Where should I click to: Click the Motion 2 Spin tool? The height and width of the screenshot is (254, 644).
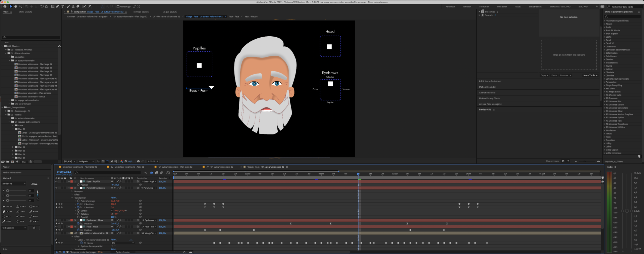pyautogui.click(x=20, y=221)
